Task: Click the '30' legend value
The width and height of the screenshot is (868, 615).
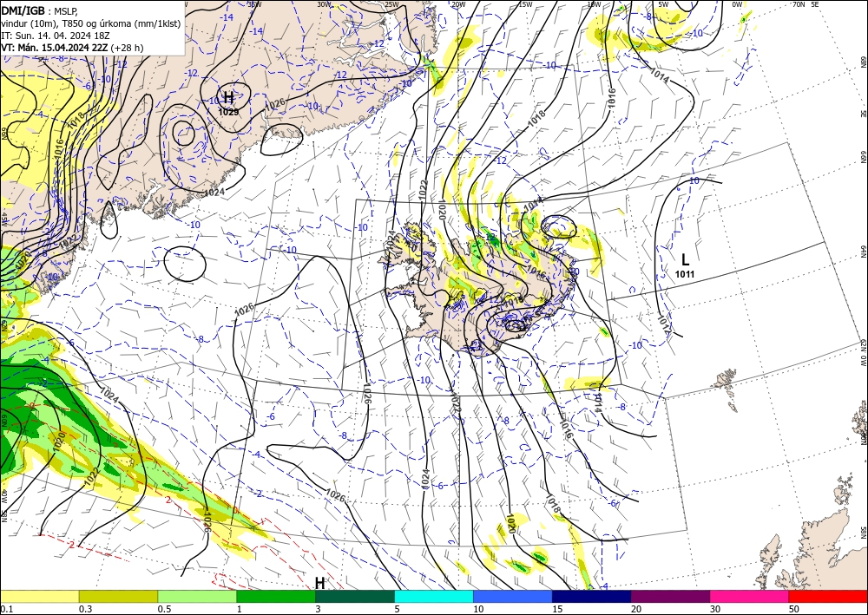Action: (715, 609)
